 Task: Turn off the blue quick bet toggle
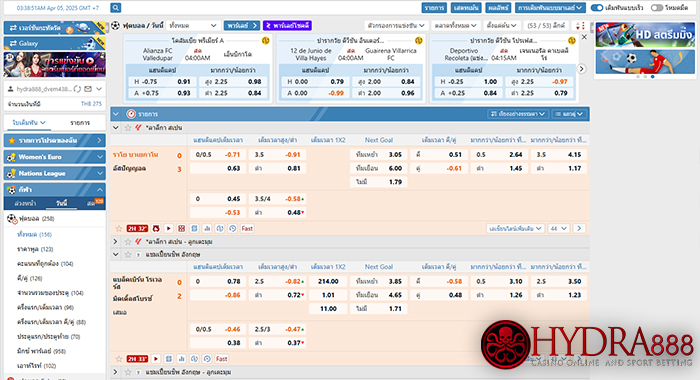point(596,8)
